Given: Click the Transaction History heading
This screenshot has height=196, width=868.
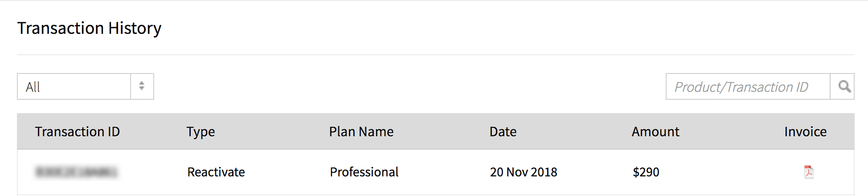Looking at the screenshot, I should (89, 28).
